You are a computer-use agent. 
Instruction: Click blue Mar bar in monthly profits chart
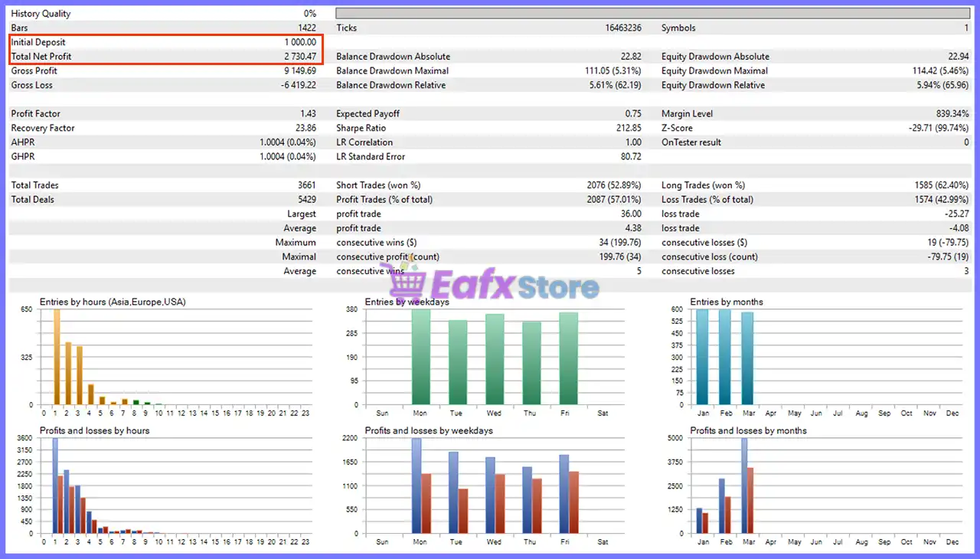click(x=744, y=485)
